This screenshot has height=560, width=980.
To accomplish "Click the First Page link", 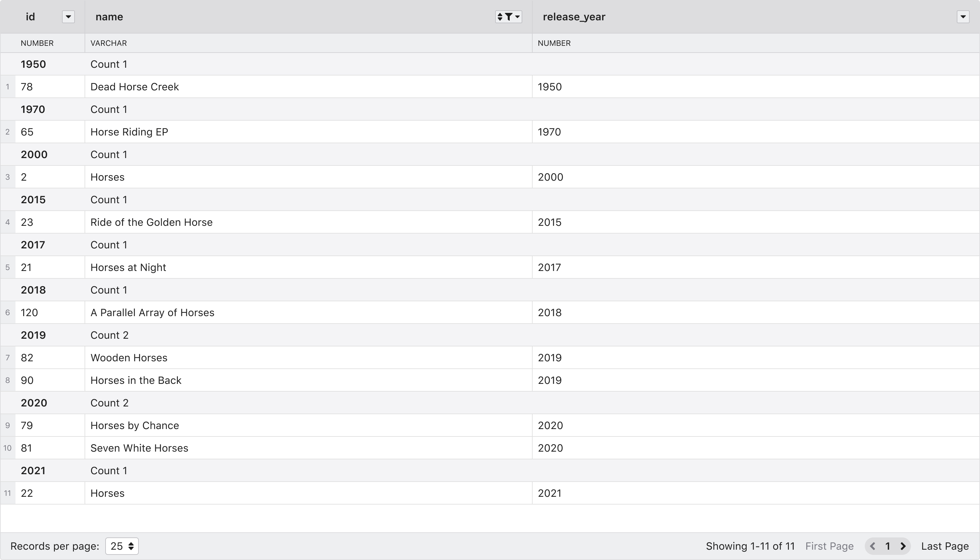I will point(829,546).
